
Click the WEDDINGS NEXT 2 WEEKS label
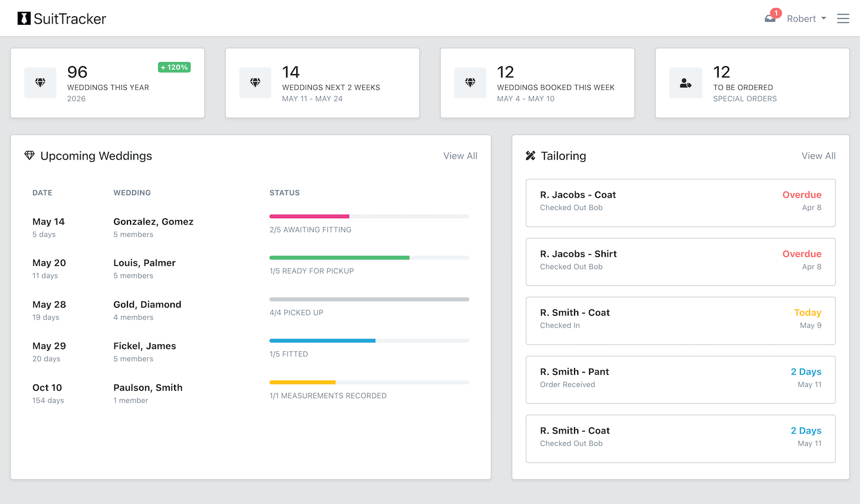pyautogui.click(x=331, y=88)
